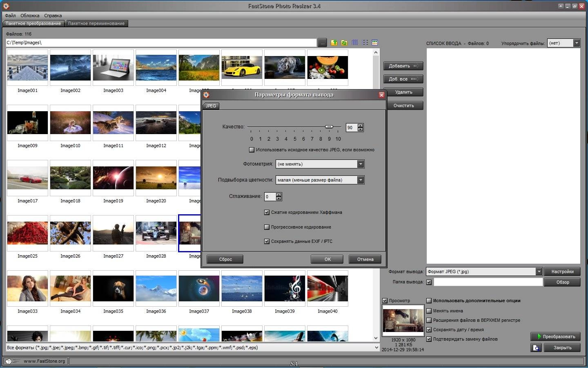Click thumbnail list scroll down arrow
Viewport: 588px width, 368px height.
coord(376,338)
